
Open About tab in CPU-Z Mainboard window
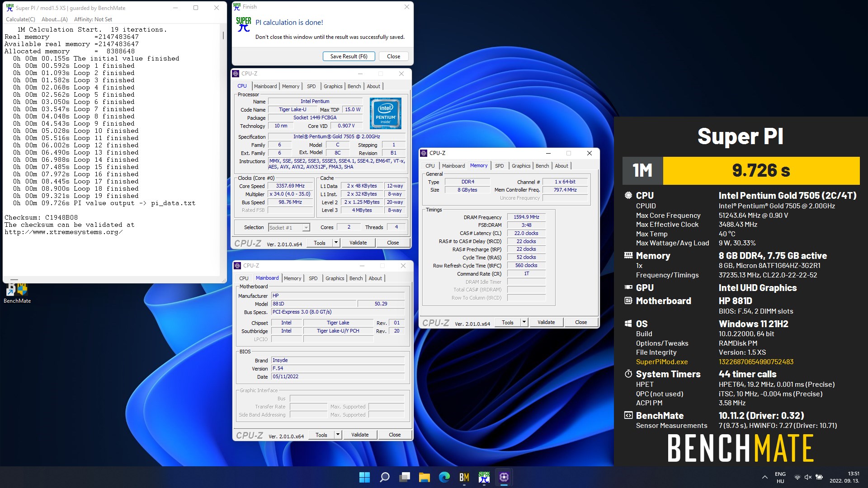[375, 278]
